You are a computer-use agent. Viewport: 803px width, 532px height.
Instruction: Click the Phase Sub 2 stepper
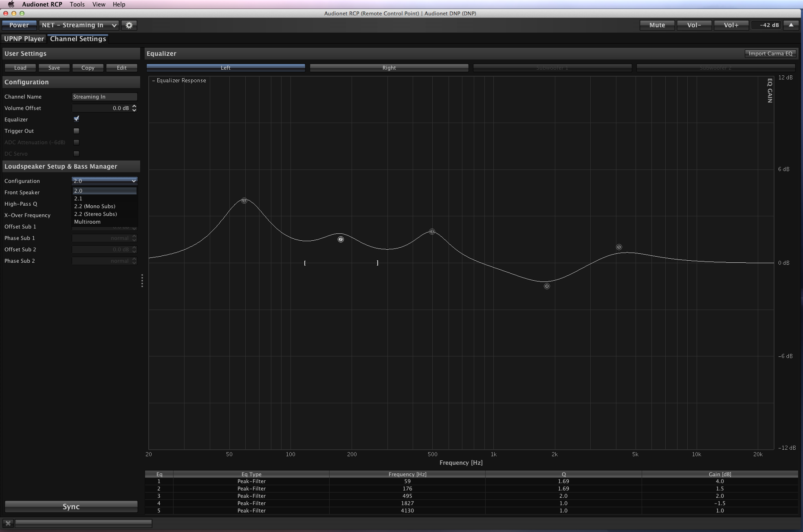click(x=134, y=261)
